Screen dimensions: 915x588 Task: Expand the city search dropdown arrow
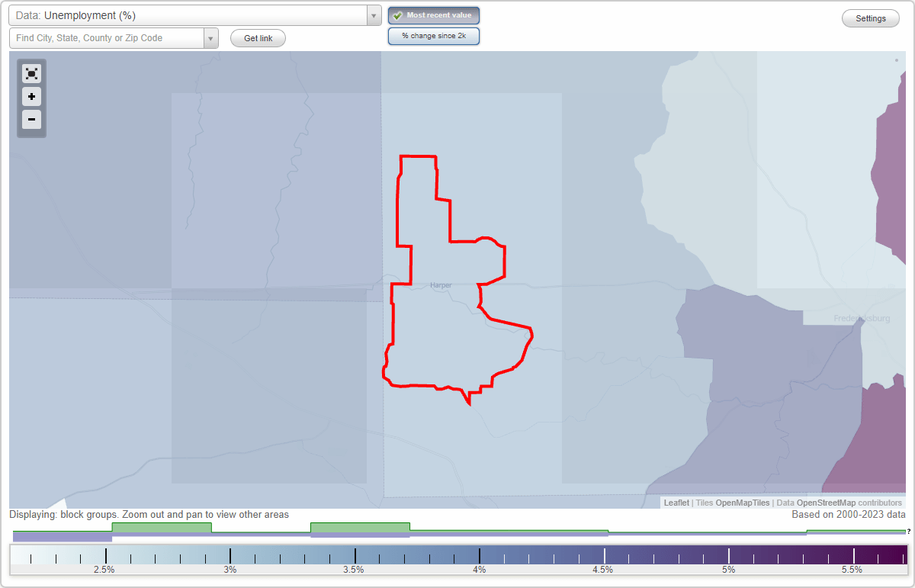(x=210, y=37)
